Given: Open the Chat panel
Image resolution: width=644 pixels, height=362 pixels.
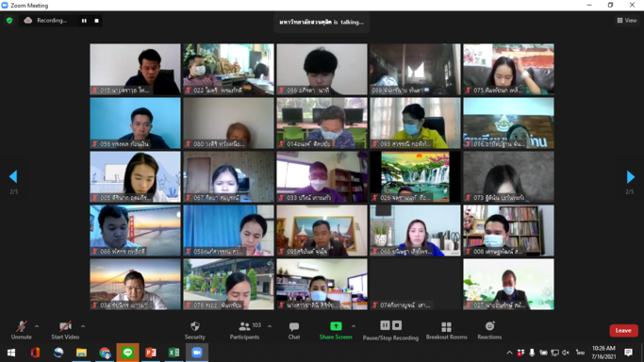Looking at the screenshot, I should click(x=294, y=330).
